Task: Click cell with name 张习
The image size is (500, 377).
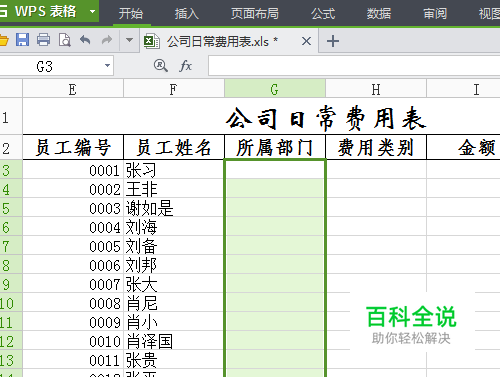Action: 174,170
